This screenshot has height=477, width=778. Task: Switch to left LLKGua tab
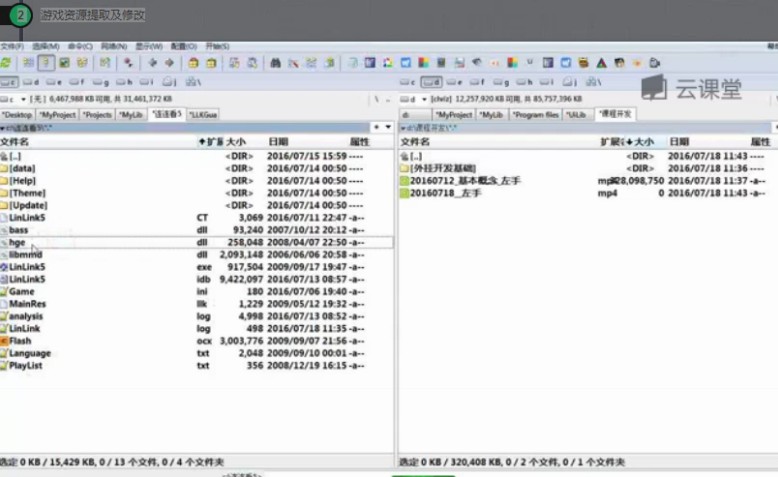[203, 115]
